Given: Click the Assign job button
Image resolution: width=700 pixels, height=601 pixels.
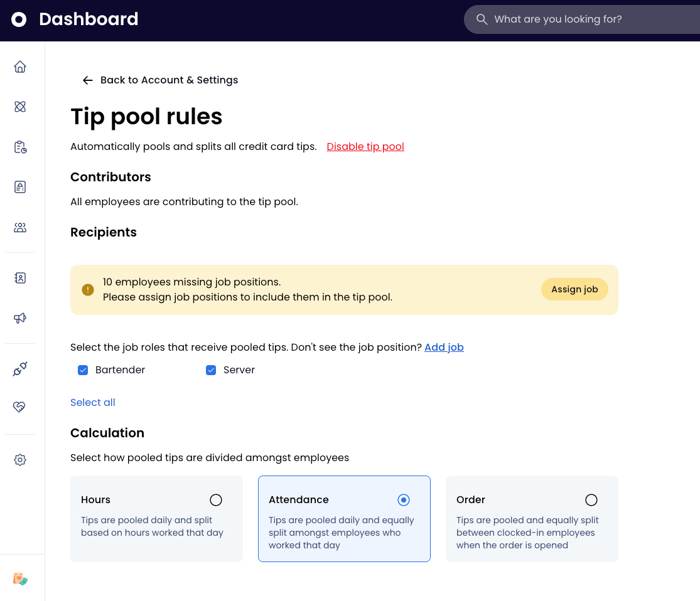Looking at the screenshot, I should click(574, 289).
